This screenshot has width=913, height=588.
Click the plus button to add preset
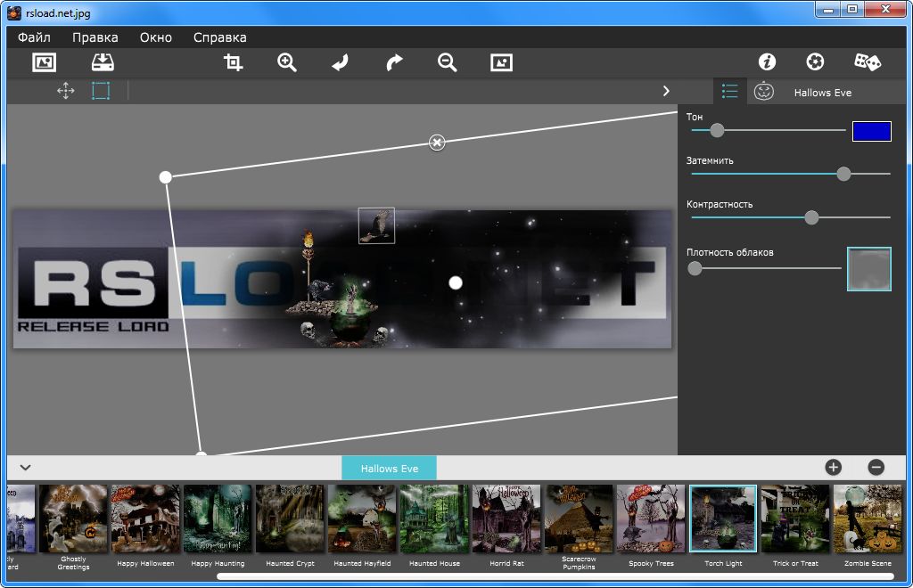pyautogui.click(x=833, y=467)
